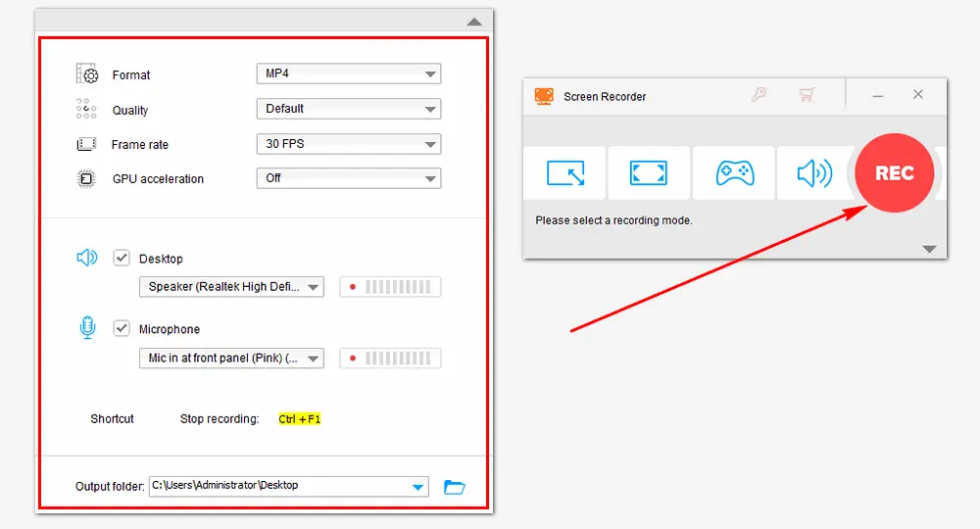Click the blue microphone icon
980x529 pixels.
[87, 327]
